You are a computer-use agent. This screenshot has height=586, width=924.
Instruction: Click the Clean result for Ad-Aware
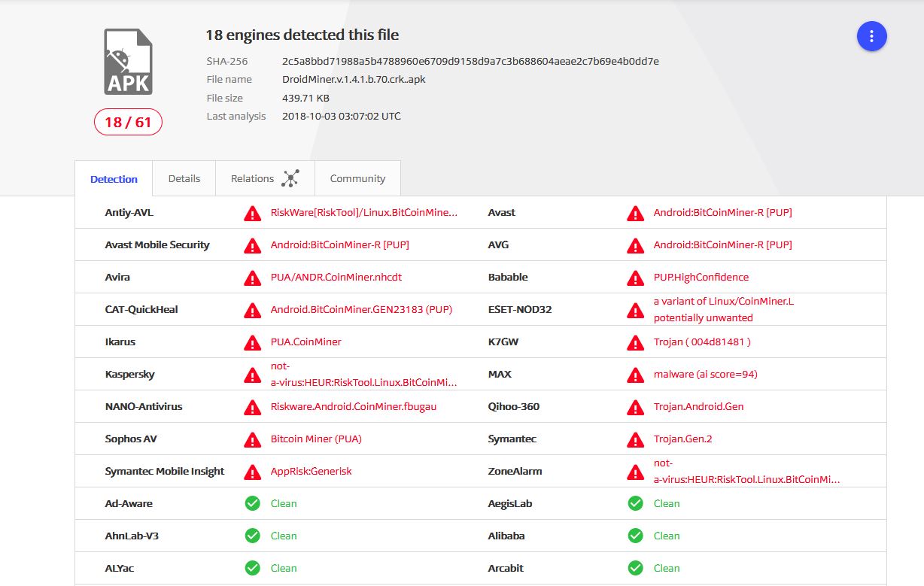(x=284, y=503)
